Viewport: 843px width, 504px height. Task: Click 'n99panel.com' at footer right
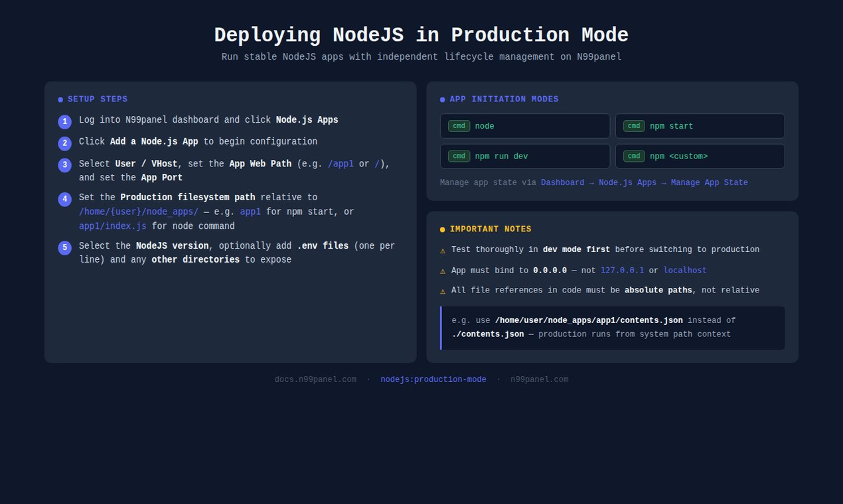pyautogui.click(x=539, y=379)
